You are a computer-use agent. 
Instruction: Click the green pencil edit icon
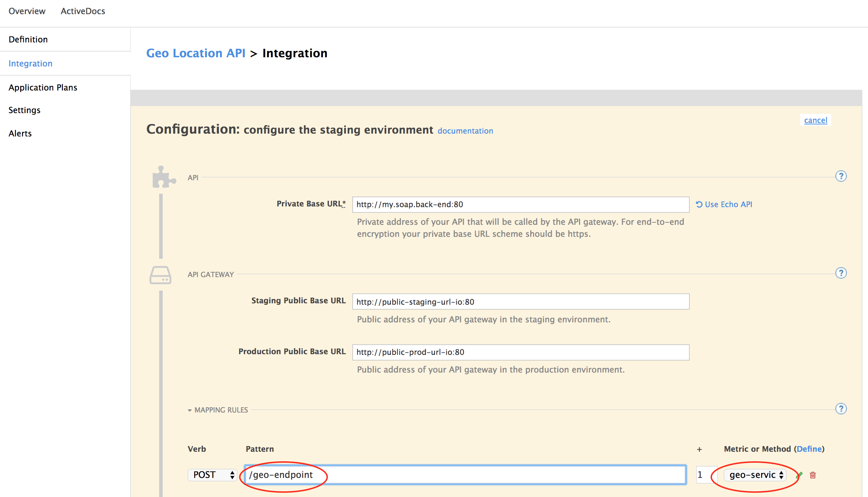coord(799,475)
